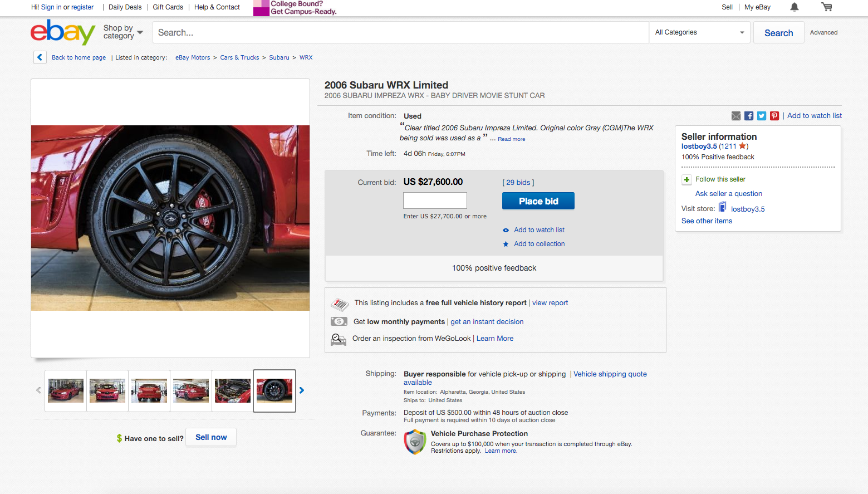
Task: Share listing via email icon
Action: (x=736, y=116)
